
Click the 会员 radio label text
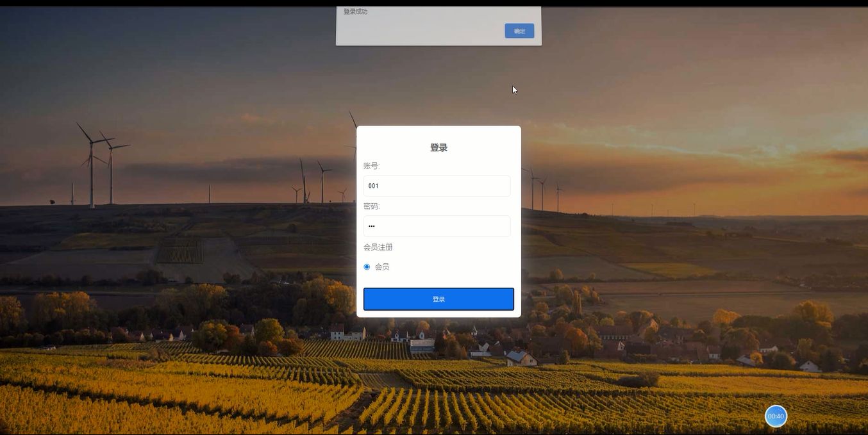tap(382, 267)
